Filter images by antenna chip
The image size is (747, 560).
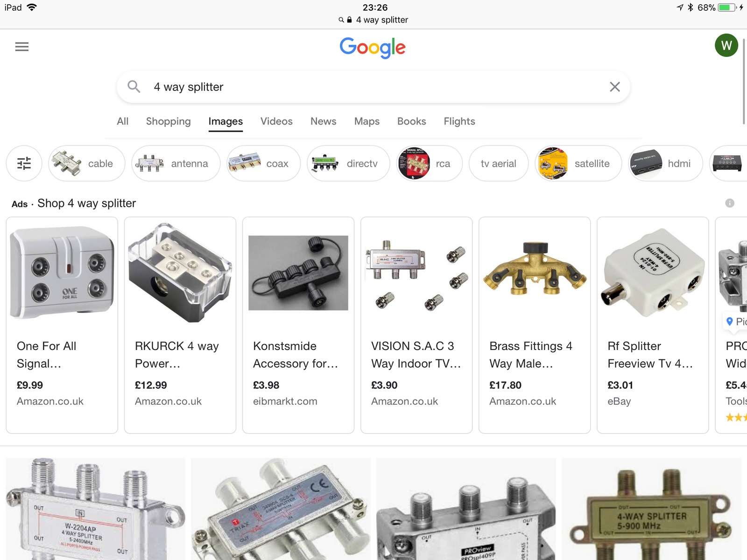[176, 163]
